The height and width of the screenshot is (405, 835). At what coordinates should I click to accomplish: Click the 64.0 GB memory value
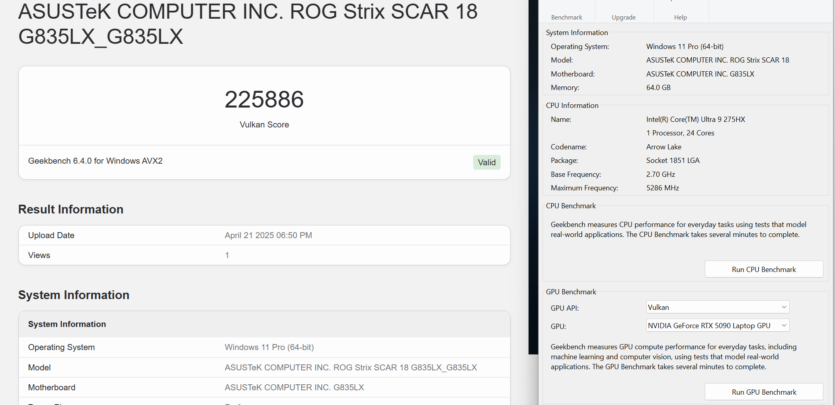pos(659,88)
